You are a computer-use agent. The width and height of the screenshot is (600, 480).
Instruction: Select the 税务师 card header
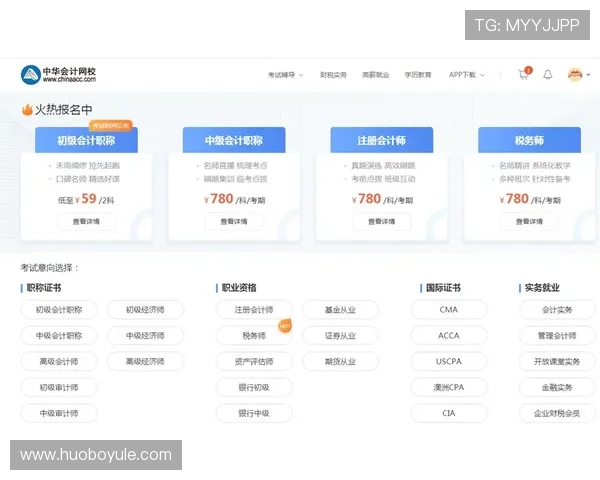tap(530, 140)
